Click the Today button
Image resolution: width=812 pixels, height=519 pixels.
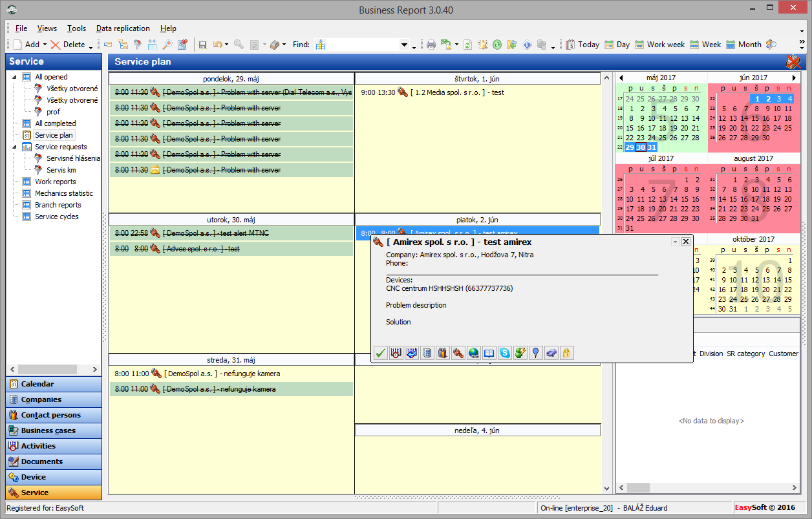[582, 45]
